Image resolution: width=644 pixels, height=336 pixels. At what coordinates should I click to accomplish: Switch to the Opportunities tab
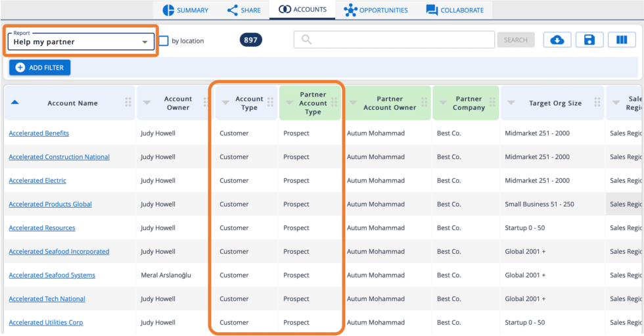pyautogui.click(x=376, y=10)
